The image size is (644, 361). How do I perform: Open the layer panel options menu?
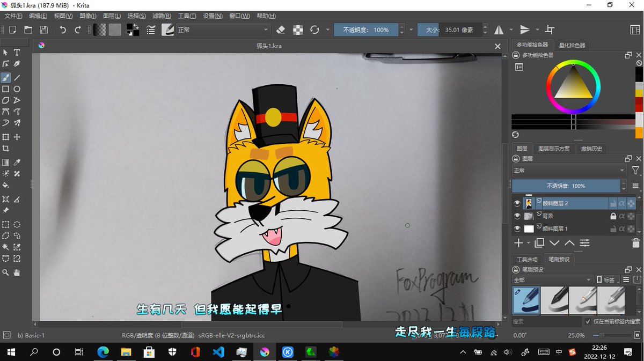tap(635, 186)
